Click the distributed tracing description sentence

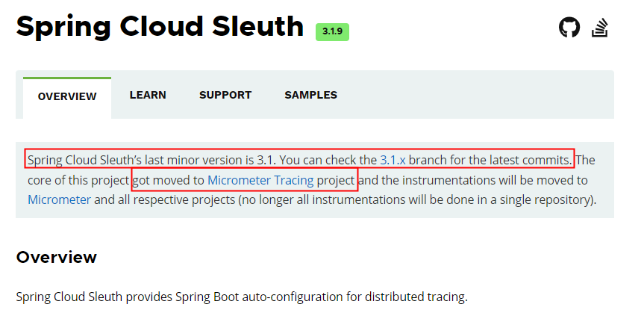[242, 297]
